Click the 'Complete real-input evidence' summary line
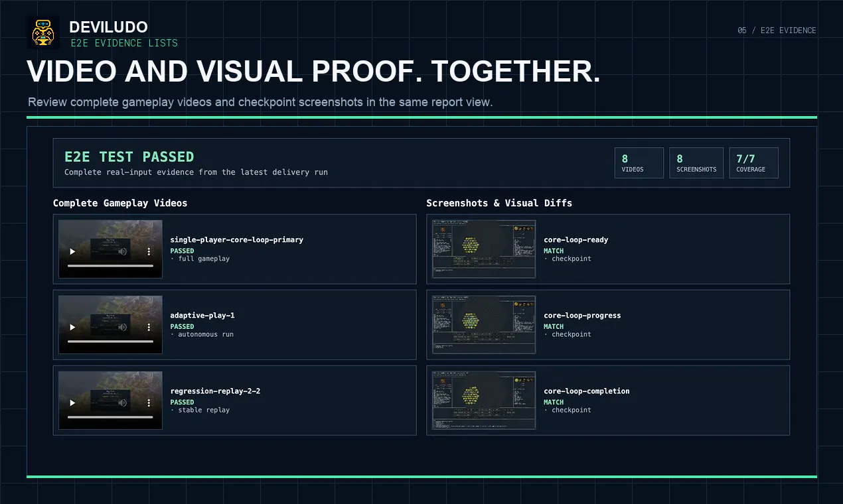Screen dimensions: 843x504 click(196, 172)
